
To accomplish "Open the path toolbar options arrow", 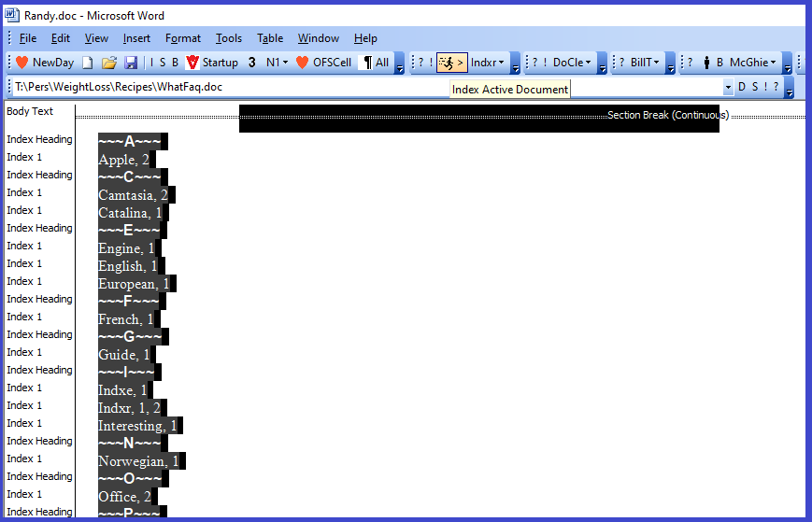I will coord(789,88).
